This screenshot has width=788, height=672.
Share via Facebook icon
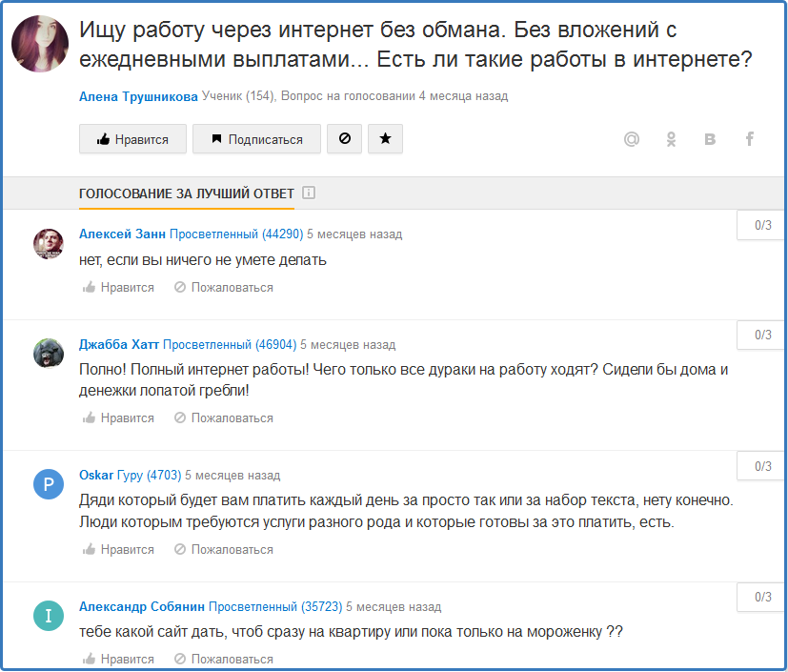click(749, 139)
